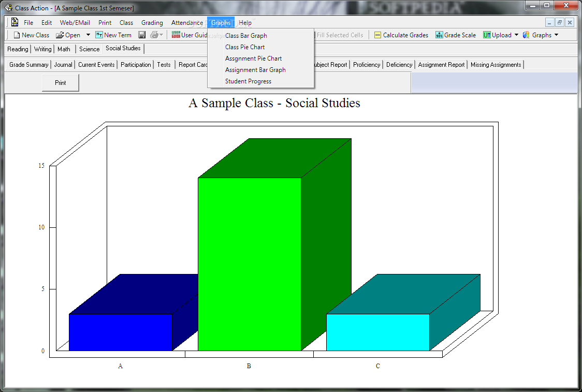582x392 pixels.
Task: Switch to the Math subject tab
Action: (64, 49)
